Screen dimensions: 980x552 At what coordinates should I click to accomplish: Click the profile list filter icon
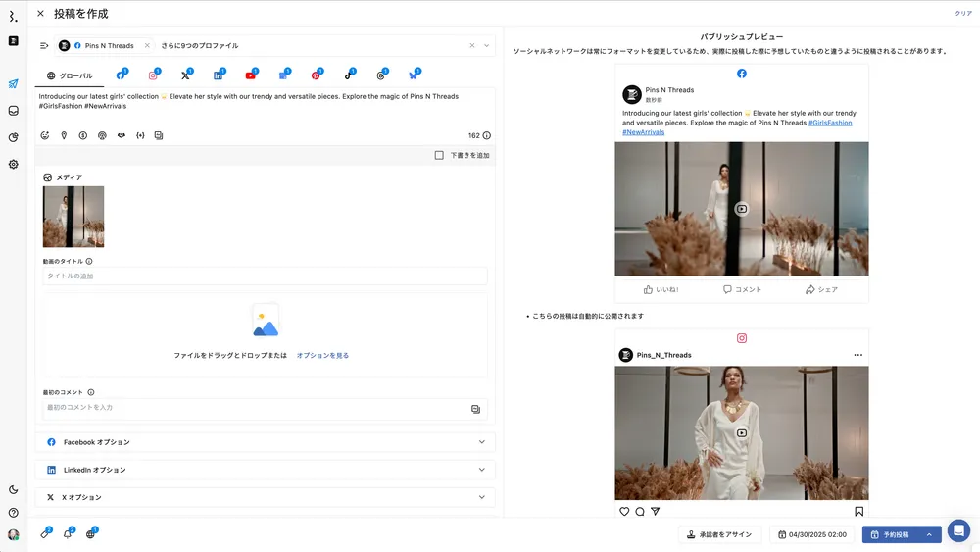[44, 46]
